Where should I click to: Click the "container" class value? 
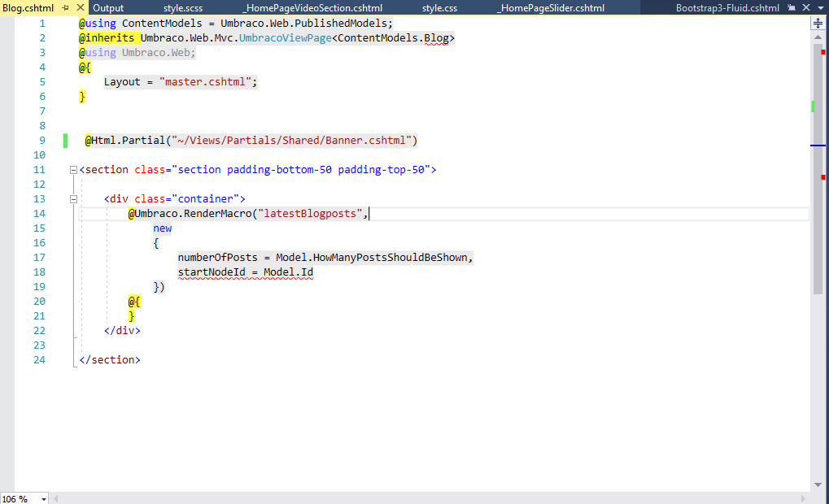[x=205, y=198]
